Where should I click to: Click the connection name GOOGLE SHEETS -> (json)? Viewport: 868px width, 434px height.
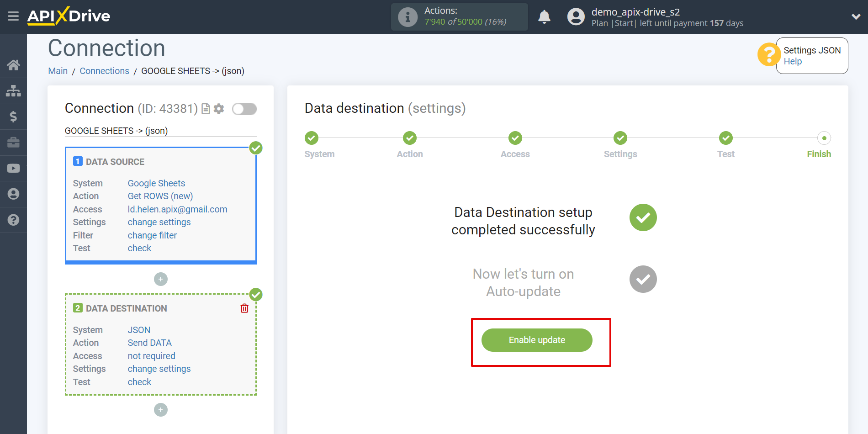coord(116,131)
